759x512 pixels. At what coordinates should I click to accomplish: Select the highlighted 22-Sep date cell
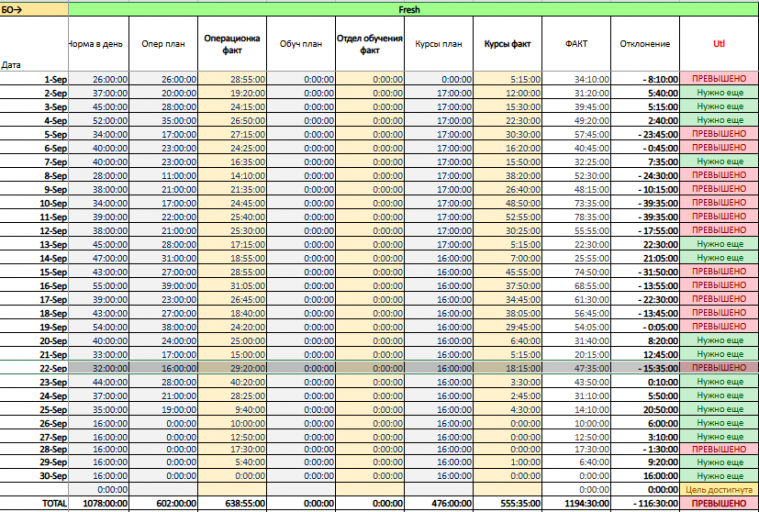click(x=34, y=368)
